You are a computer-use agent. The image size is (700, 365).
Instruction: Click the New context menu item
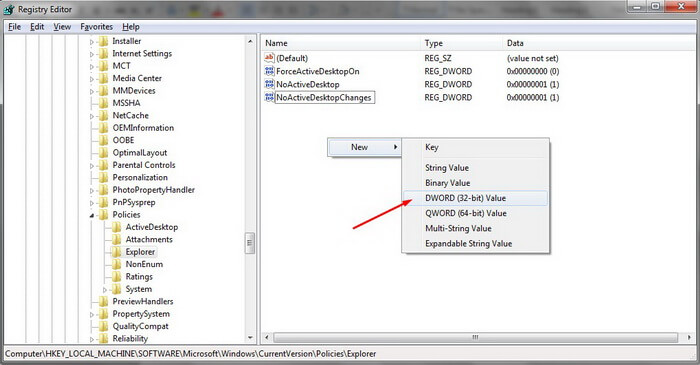pyautogui.click(x=364, y=147)
